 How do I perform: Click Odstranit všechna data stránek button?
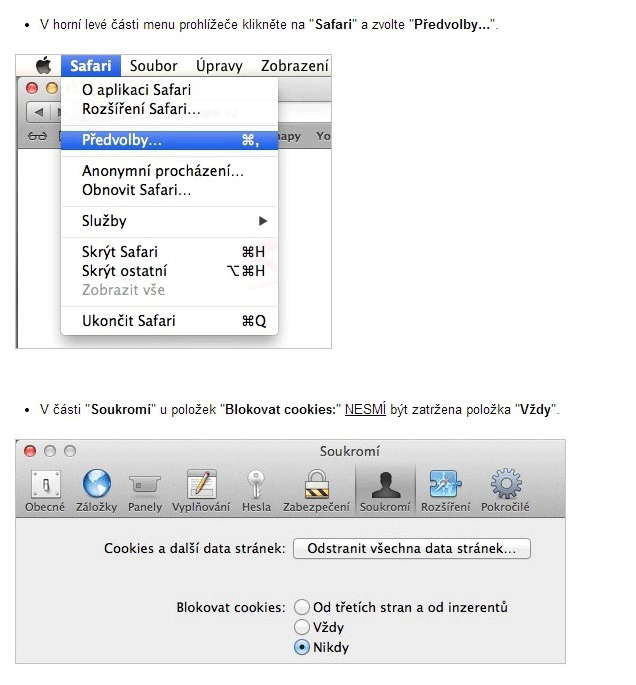[x=412, y=548]
